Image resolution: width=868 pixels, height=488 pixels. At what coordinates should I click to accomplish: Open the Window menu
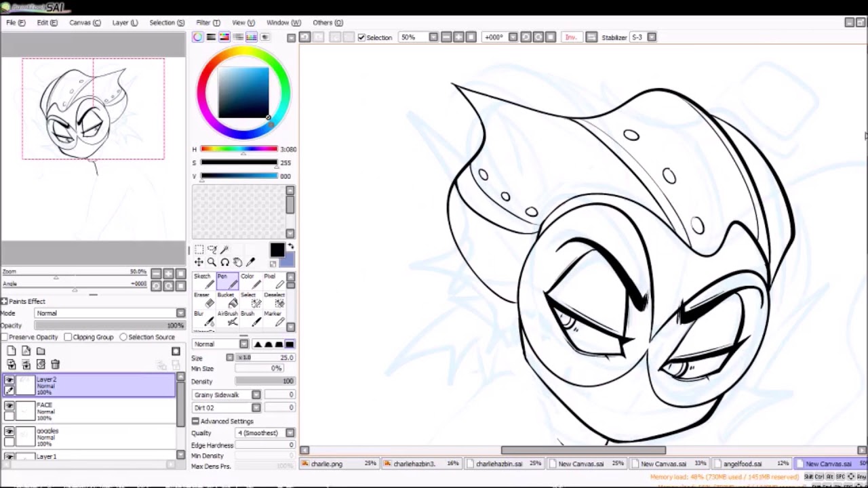[x=283, y=22]
